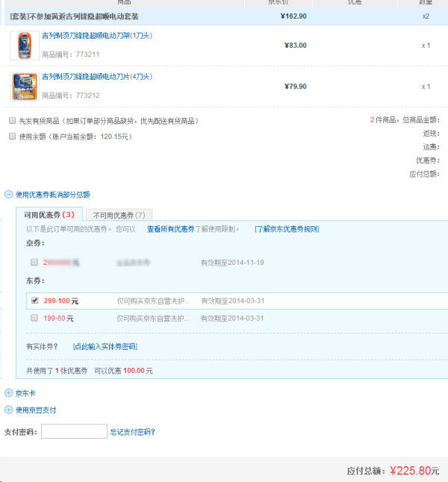Click product number text 商品编号: 773211
The width and height of the screenshot is (448, 482).
click(70, 54)
